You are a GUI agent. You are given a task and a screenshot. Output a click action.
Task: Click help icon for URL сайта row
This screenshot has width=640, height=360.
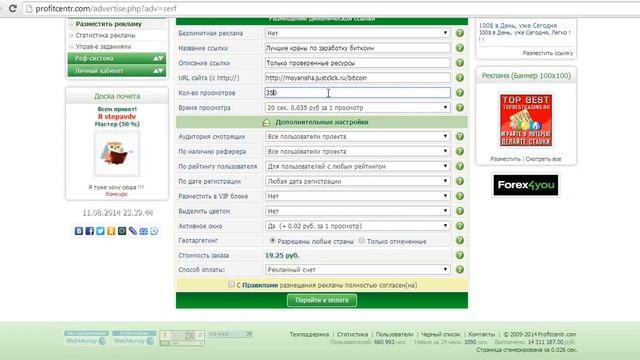click(x=460, y=78)
